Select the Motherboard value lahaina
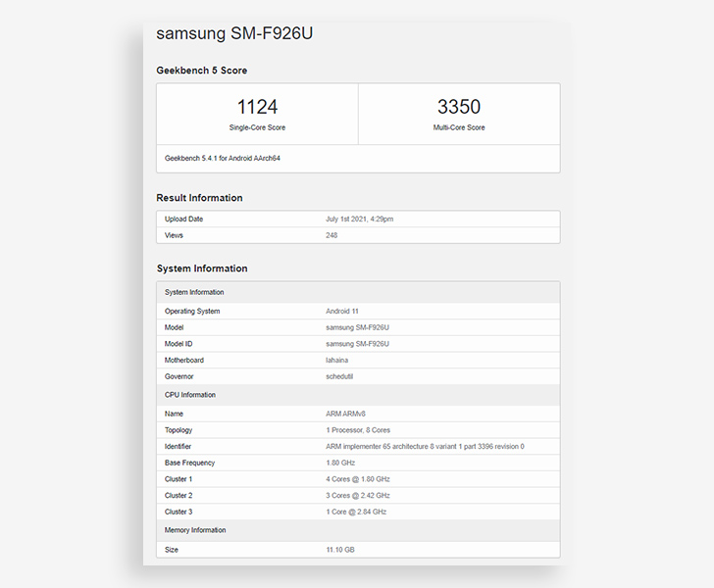The image size is (714, 588). pos(337,361)
